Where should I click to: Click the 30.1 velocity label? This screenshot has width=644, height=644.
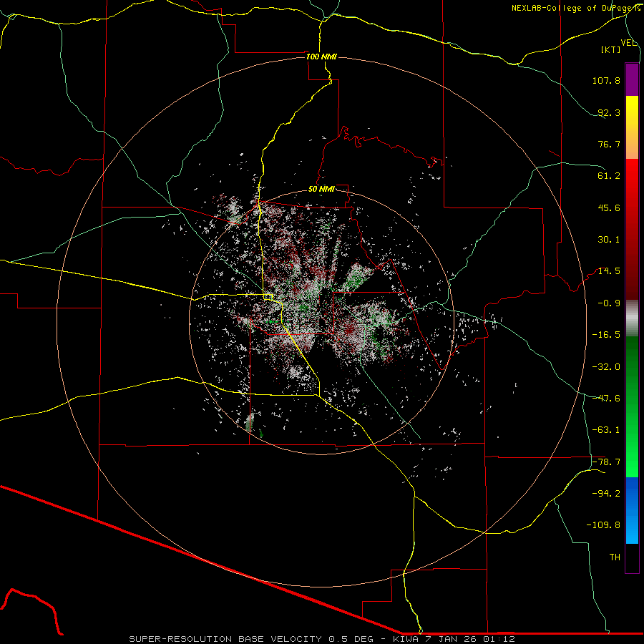pyautogui.click(x=609, y=240)
